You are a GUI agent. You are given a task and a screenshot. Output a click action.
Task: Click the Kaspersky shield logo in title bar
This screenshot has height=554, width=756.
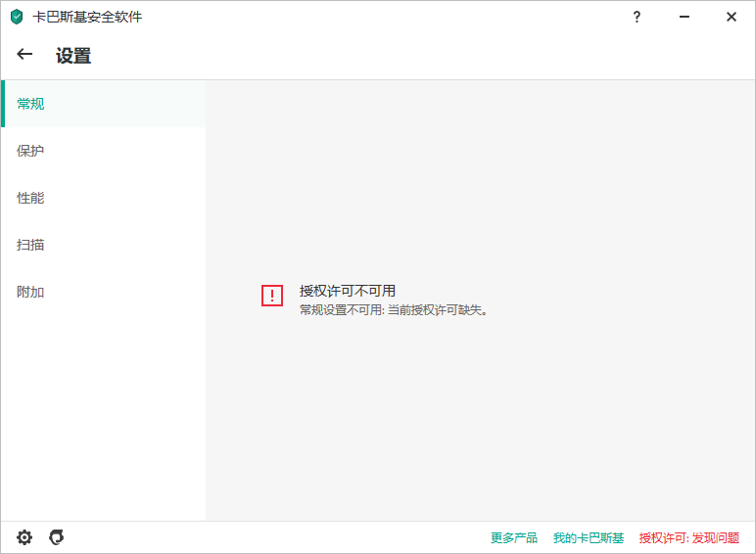tap(17, 17)
